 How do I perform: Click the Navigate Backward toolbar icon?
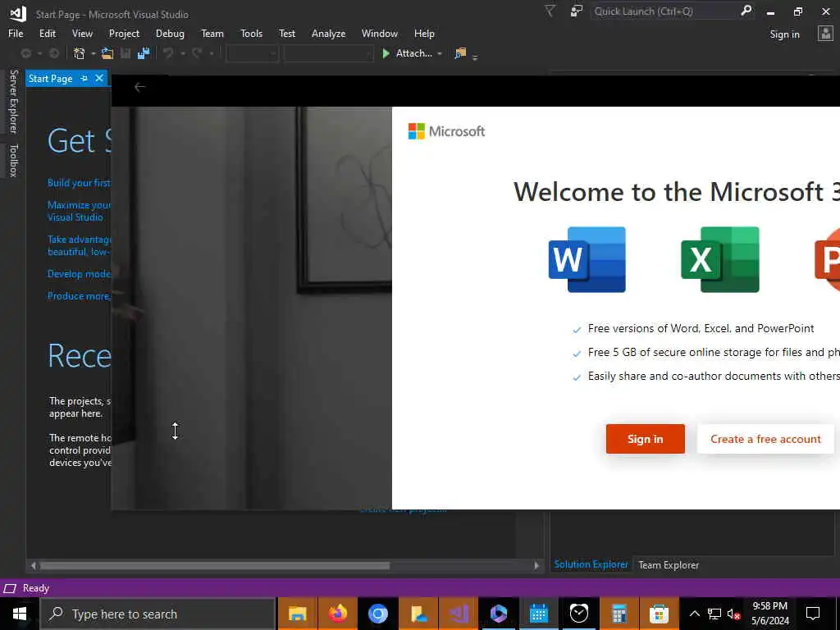coord(25,53)
